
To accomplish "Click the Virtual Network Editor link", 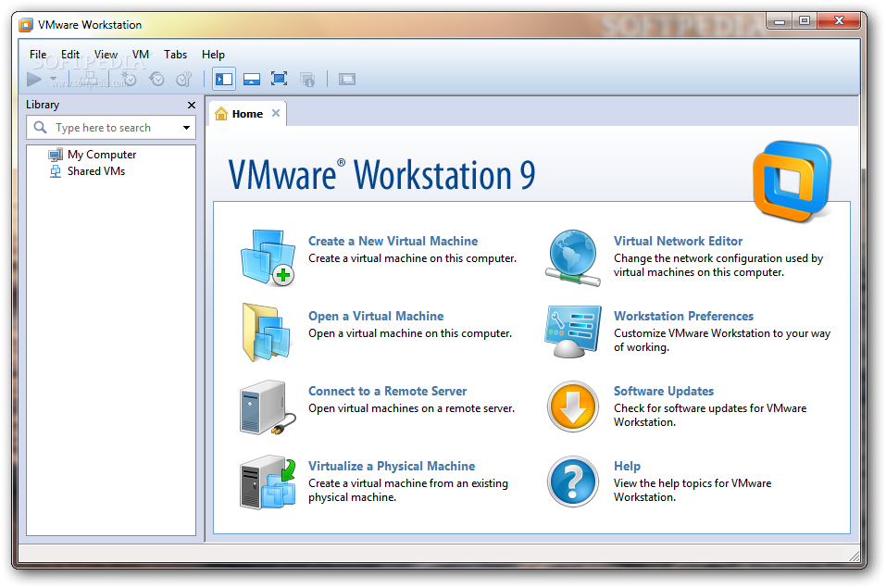I will [678, 241].
